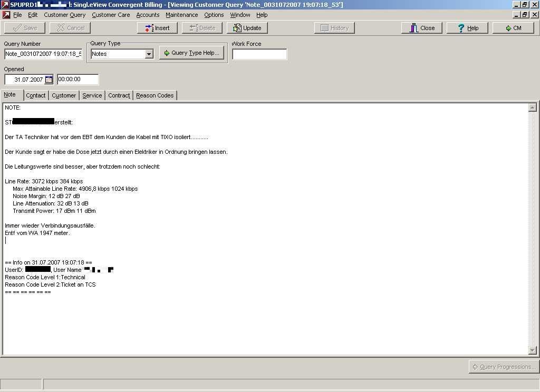540x392 pixels.
Task: Click the Delete toolbar button
Action: coord(202,28)
